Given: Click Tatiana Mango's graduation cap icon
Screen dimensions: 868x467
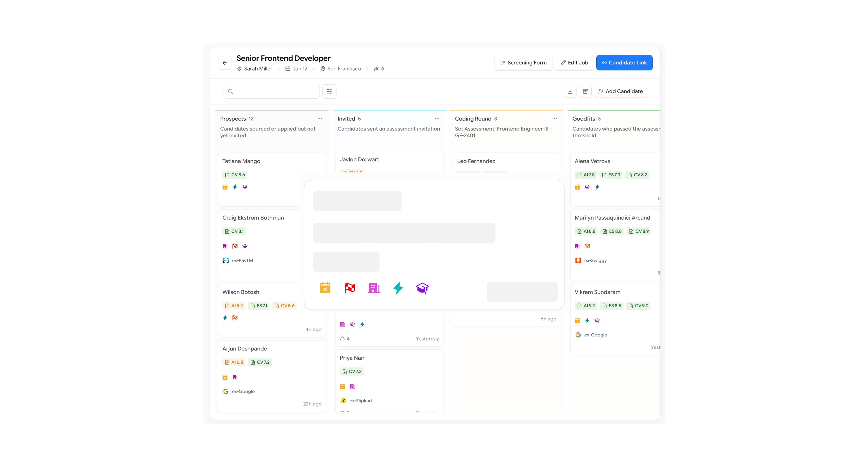Looking at the screenshot, I should (245, 187).
